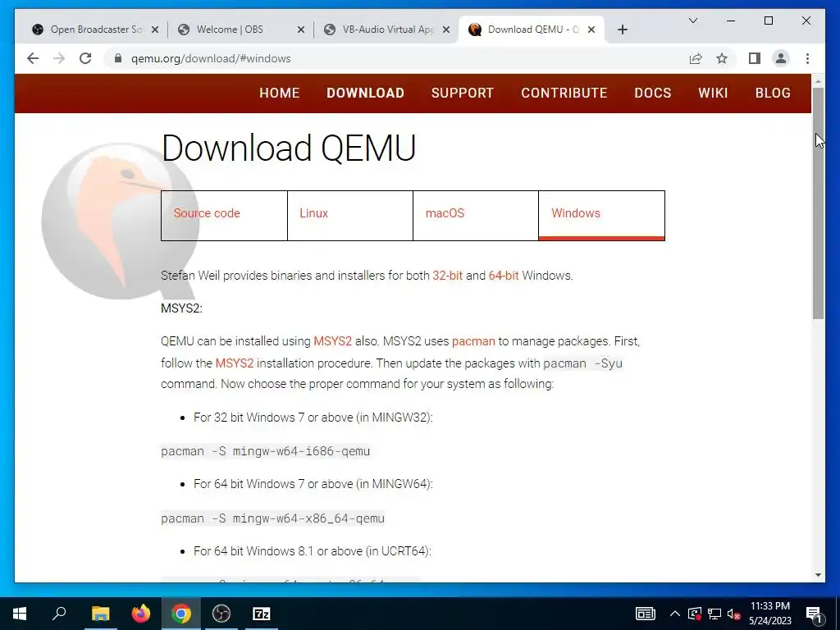840x630 pixels.
Task: Click the page vertical scrollbar thumb
Action: [818, 203]
